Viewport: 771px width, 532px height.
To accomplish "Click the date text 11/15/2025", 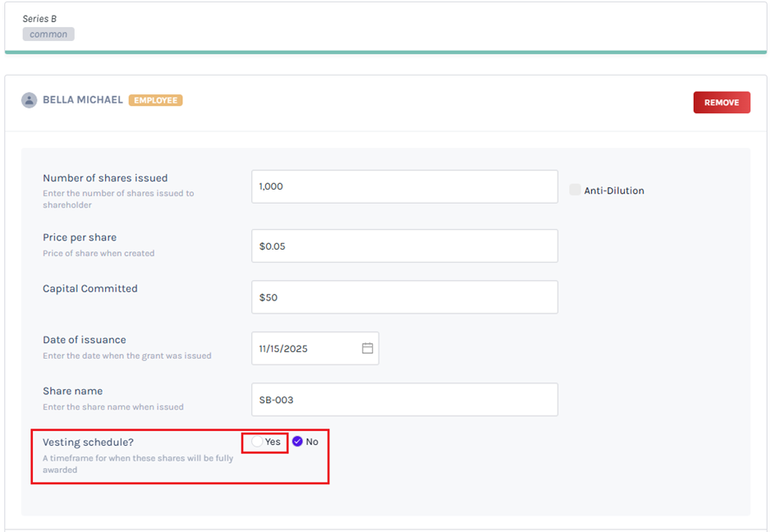I will (x=283, y=349).
